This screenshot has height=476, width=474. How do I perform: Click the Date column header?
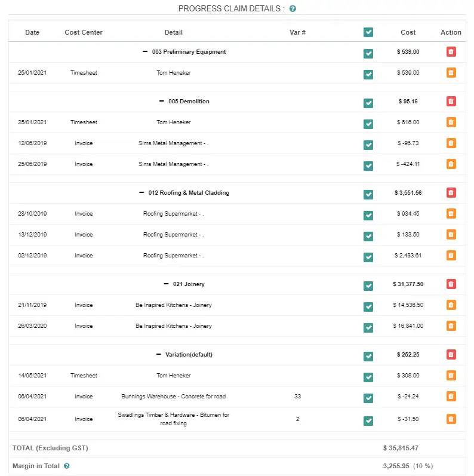(32, 32)
